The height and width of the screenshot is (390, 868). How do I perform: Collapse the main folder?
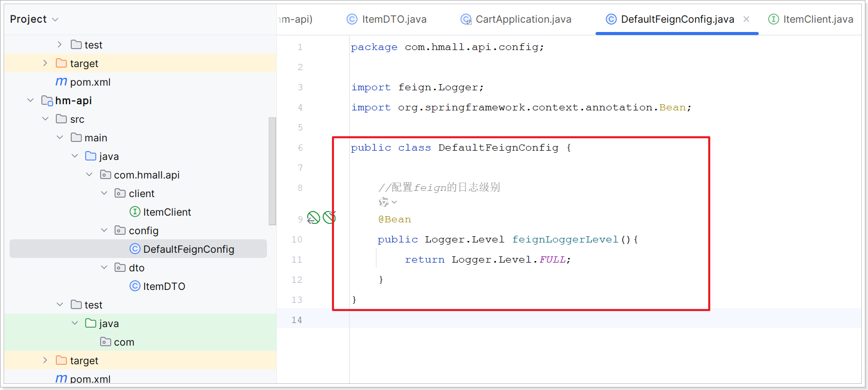pyautogui.click(x=60, y=138)
